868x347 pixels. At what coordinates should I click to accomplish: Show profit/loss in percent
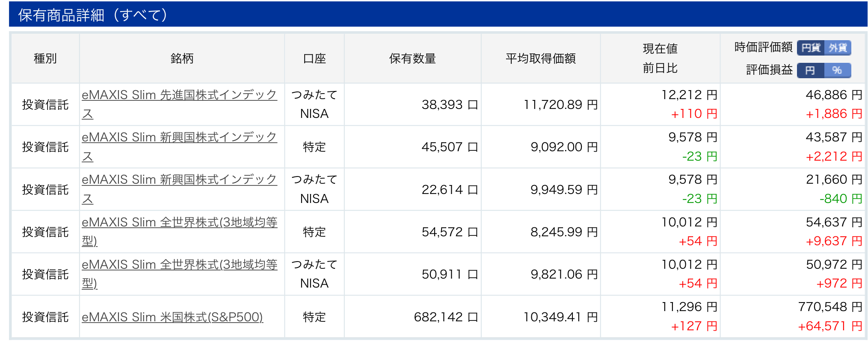(838, 70)
